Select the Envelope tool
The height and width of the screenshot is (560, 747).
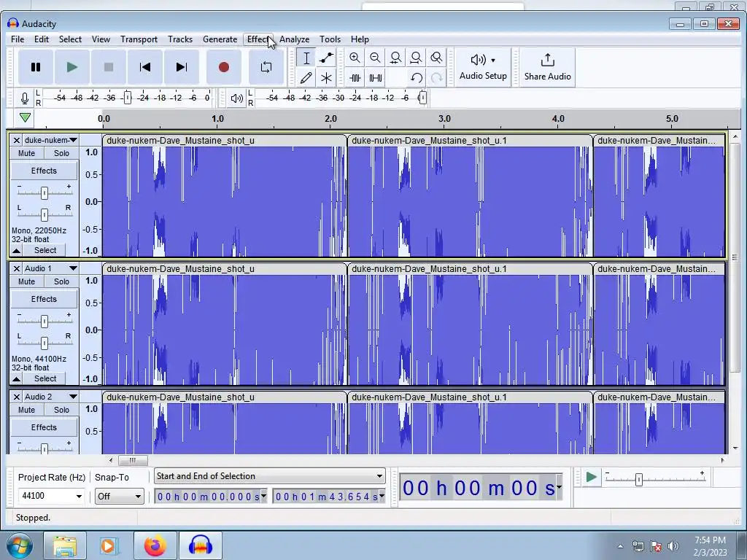coord(326,58)
